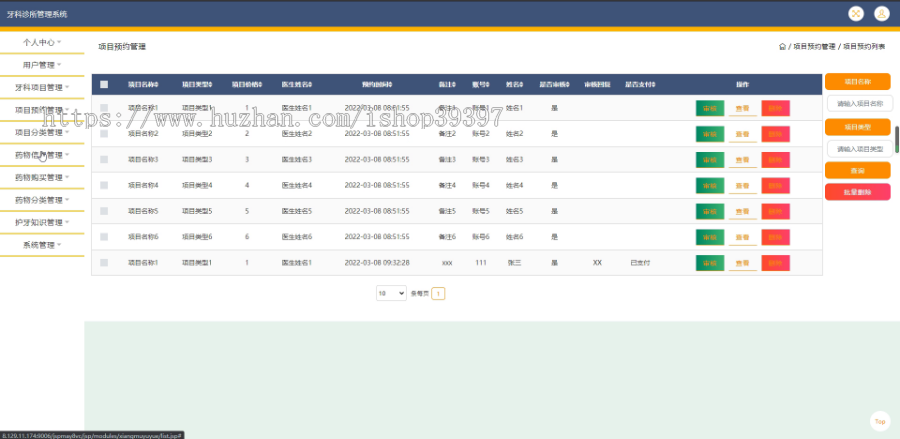This screenshot has width=900, height=439.
Task: Click red 删除 button in 项目名称6 row
Action: pos(775,237)
